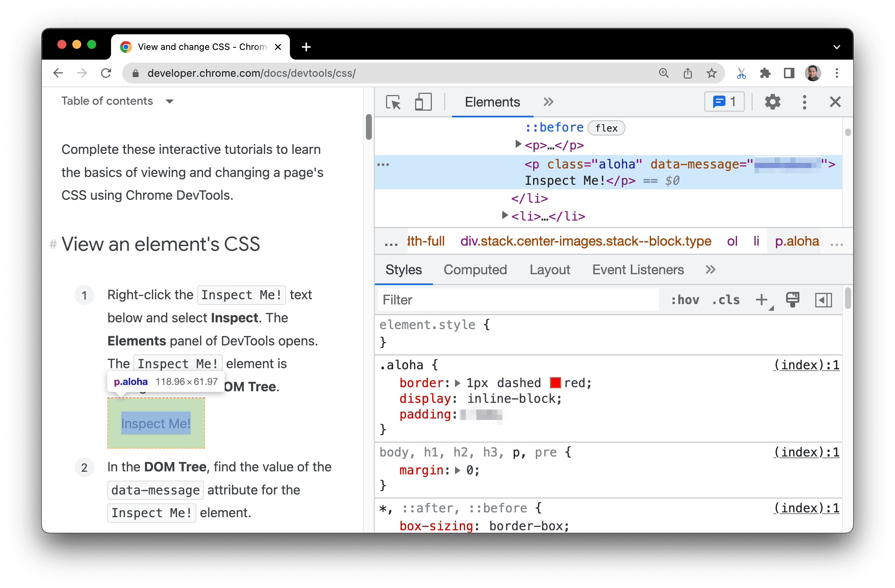The height and width of the screenshot is (588, 895).
Task: Open the device toolbar toggle icon
Action: [423, 102]
